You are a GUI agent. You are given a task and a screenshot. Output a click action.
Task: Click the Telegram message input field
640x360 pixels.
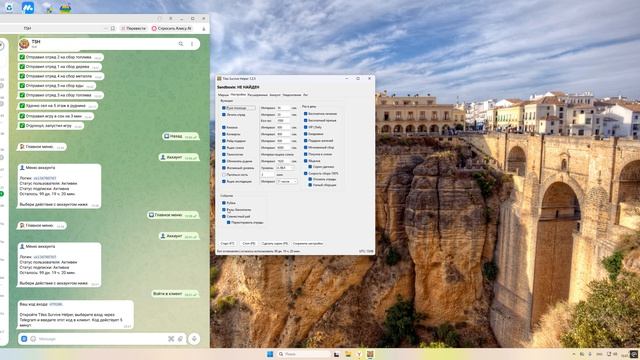pyautogui.click(x=102, y=339)
